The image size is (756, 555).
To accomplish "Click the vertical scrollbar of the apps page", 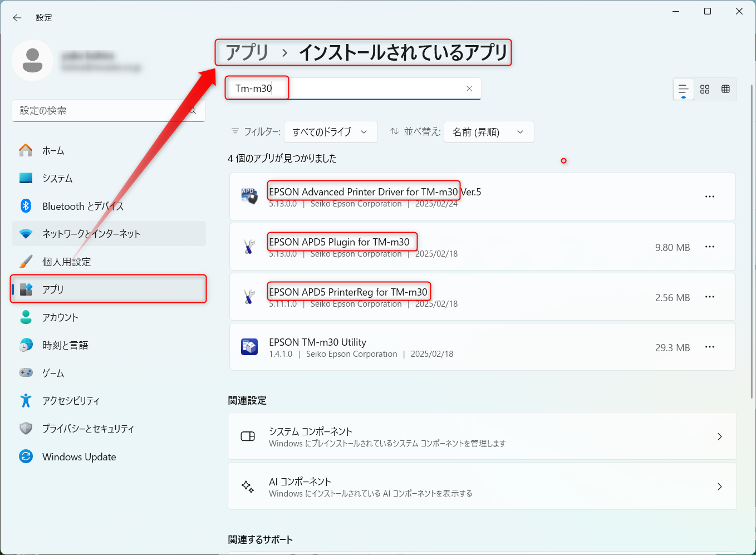I will [752, 240].
